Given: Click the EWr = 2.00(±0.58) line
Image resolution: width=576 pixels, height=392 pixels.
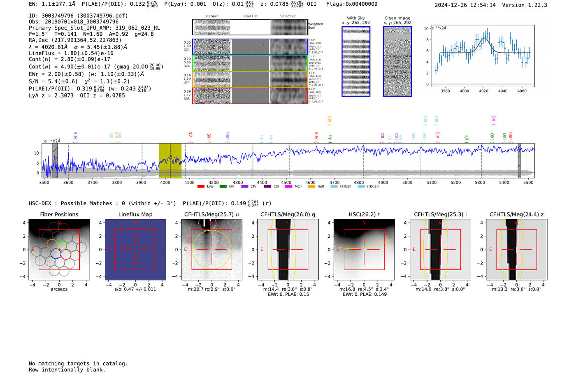Looking at the screenshot, I should click(86, 74).
